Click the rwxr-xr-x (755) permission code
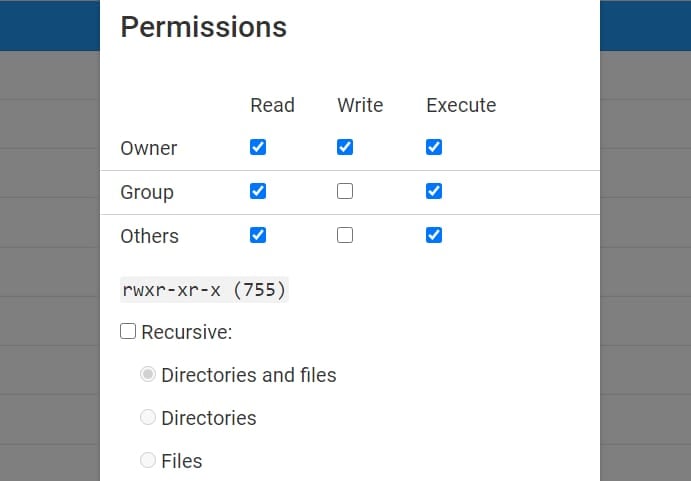This screenshot has width=691, height=481. (x=204, y=290)
